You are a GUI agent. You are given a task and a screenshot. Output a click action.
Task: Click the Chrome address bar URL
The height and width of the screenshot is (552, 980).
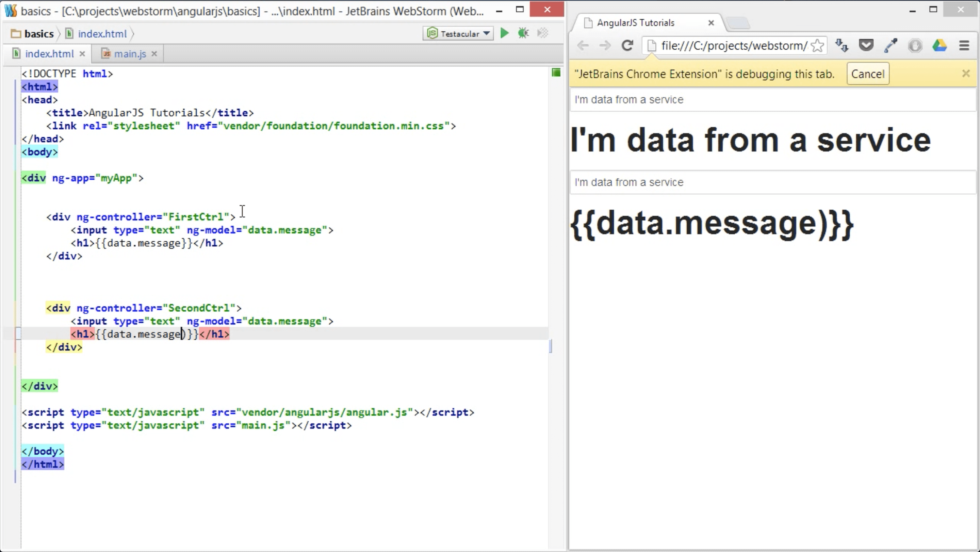tap(734, 46)
